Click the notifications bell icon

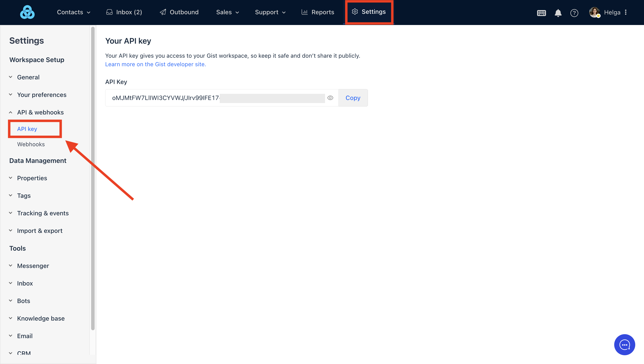click(558, 13)
